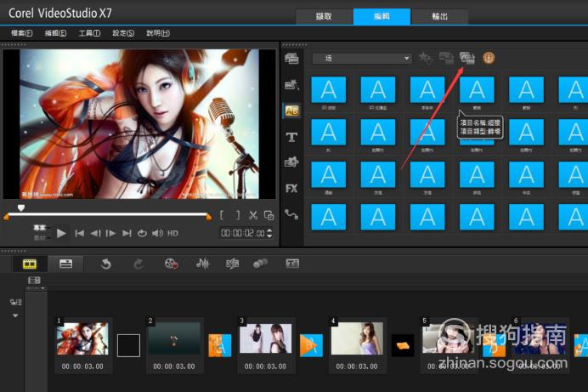
Task: Switch preview to 素材 (Clip) mode
Action: point(40,237)
